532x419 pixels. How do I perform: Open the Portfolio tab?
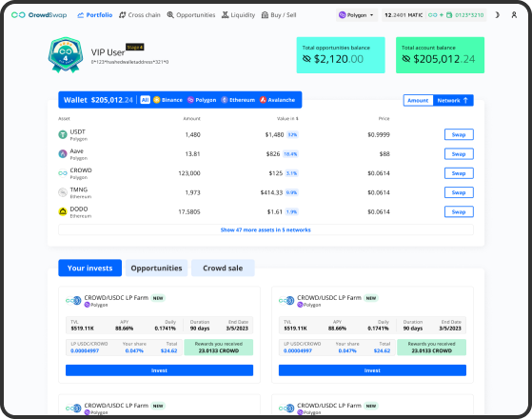tap(94, 15)
